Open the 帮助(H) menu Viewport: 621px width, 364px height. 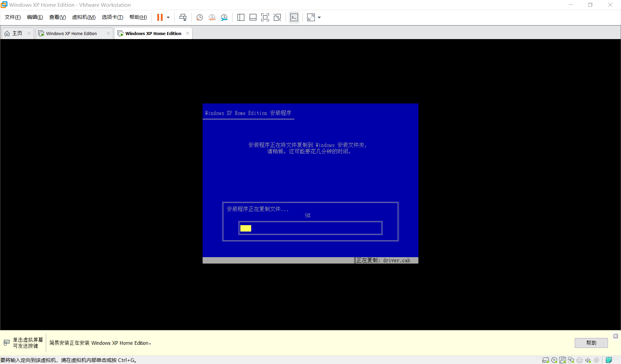(138, 17)
